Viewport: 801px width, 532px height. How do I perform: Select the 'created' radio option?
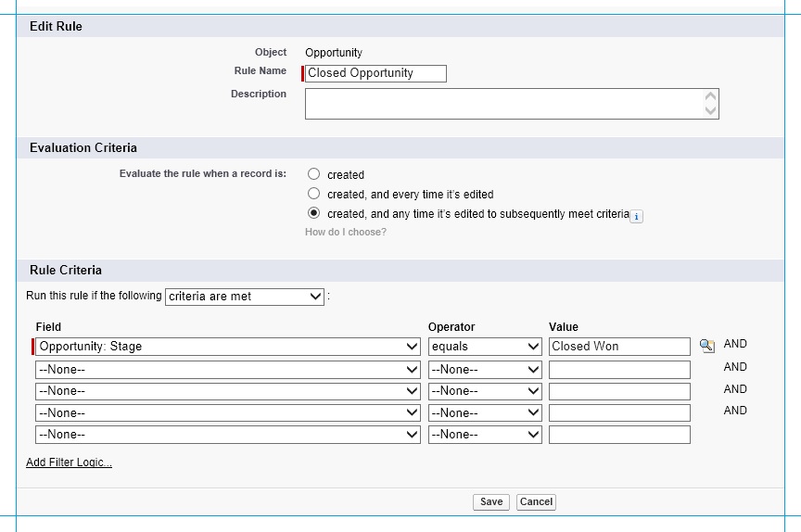(x=313, y=174)
